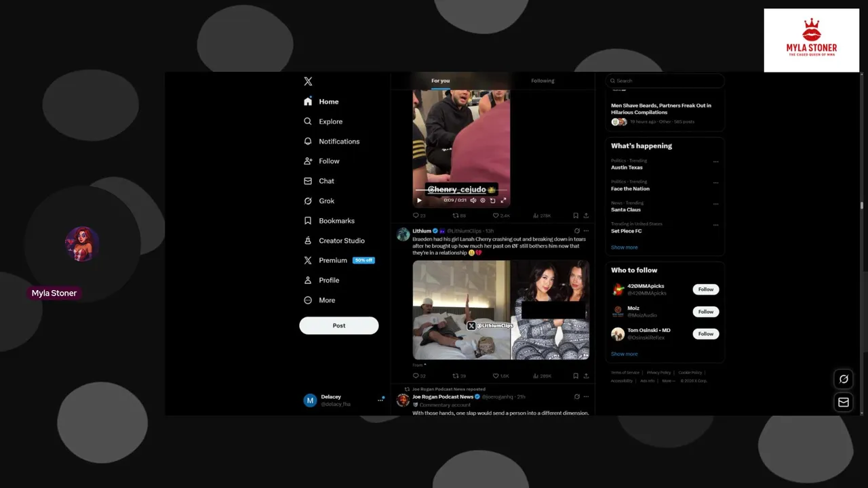
Task: View analytics of post with 278K views
Action: (x=542, y=216)
